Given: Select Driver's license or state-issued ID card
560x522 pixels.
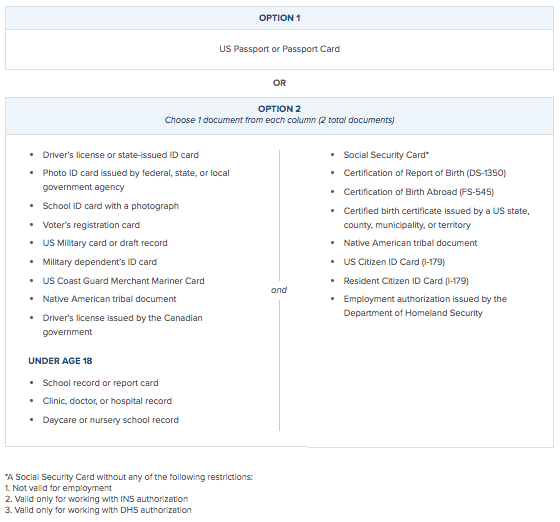Looking at the screenshot, I should (x=121, y=155).
